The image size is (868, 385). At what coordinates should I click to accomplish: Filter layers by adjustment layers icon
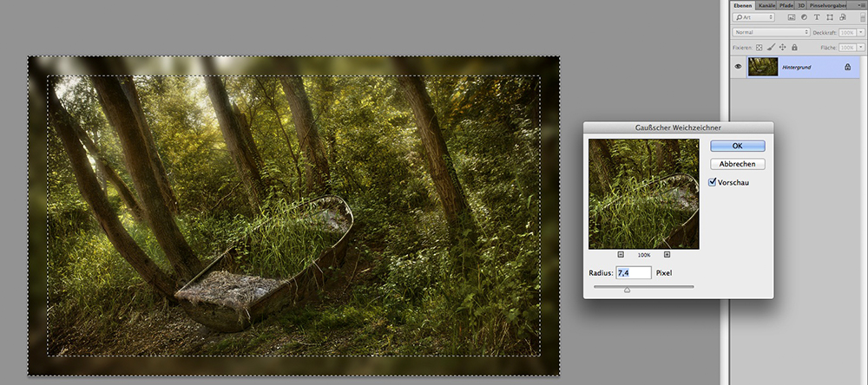tap(804, 17)
